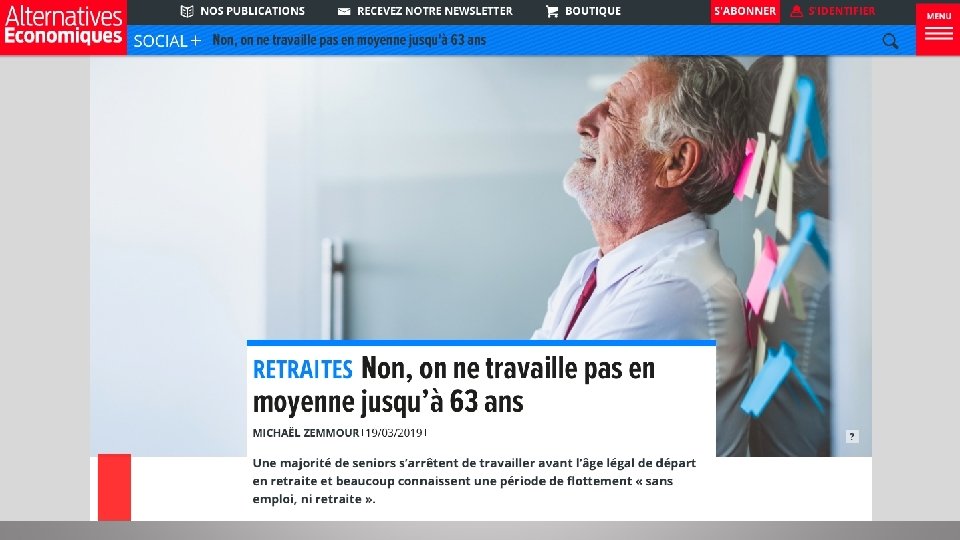Open the hamburger MENU button

tap(938, 28)
